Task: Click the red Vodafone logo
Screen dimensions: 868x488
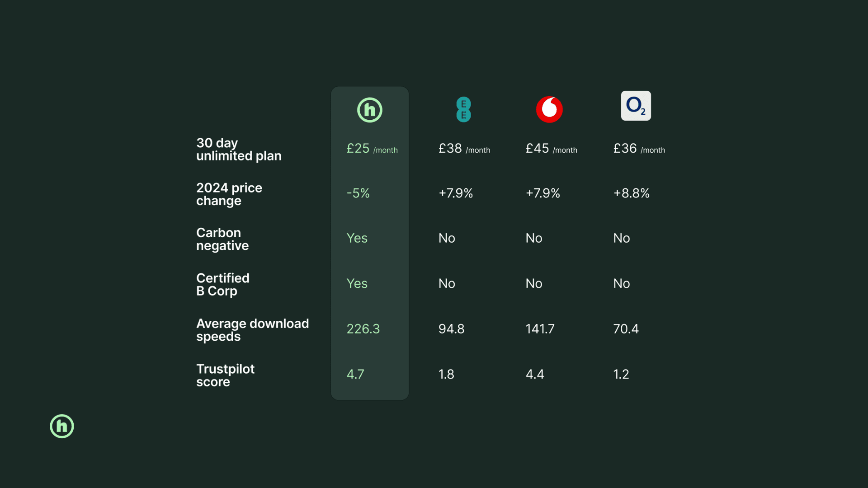Action: [549, 109]
